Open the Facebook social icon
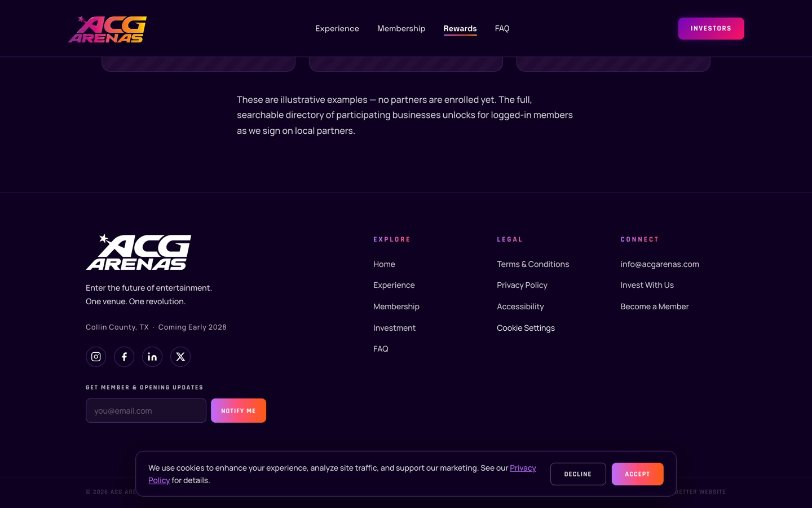Image resolution: width=812 pixels, height=508 pixels. point(124,357)
